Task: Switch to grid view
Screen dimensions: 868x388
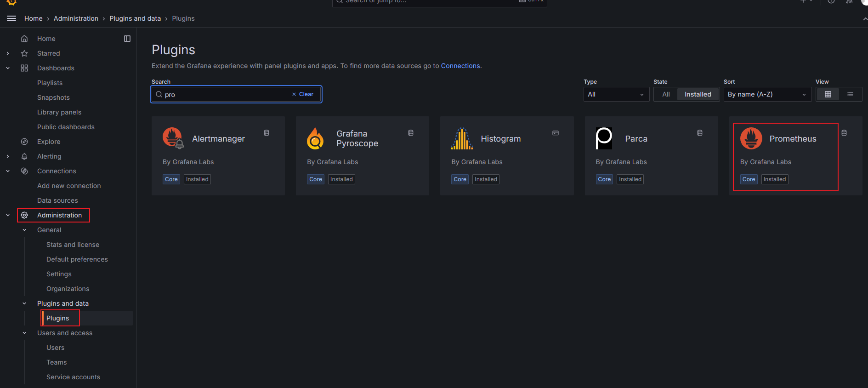Action: pos(828,94)
